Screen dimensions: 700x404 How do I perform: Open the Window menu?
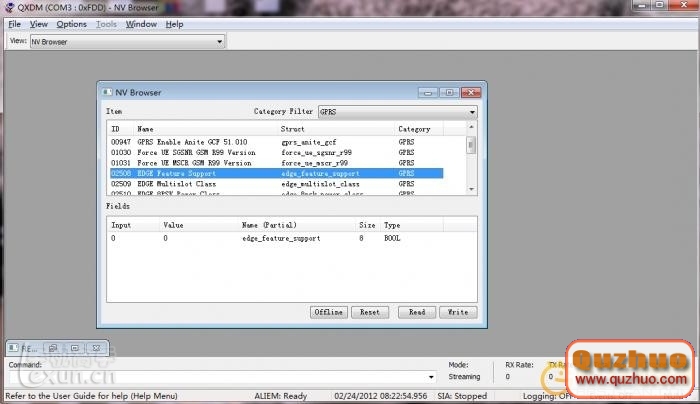click(141, 24)
